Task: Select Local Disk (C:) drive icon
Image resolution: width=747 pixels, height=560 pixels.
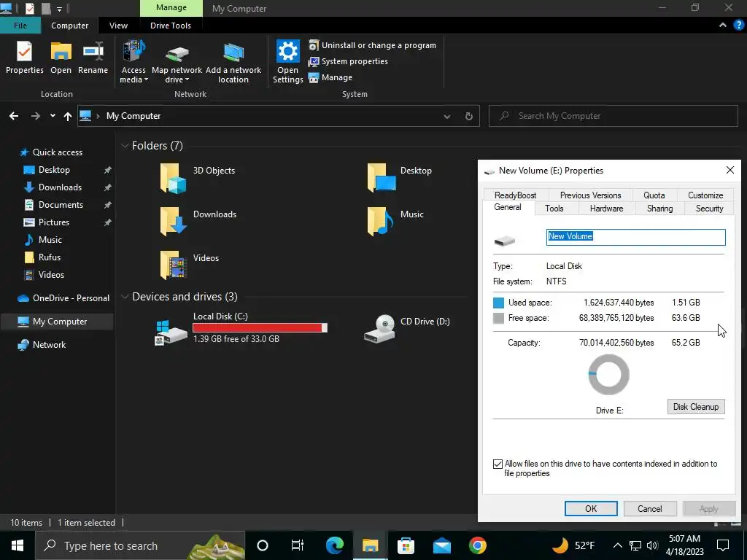Action: [x=171, y=332]
